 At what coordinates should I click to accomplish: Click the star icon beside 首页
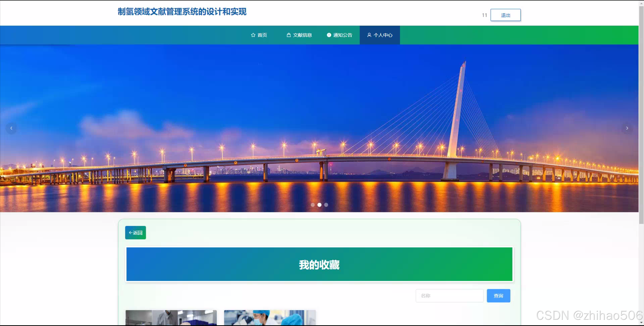coord(253,35)
